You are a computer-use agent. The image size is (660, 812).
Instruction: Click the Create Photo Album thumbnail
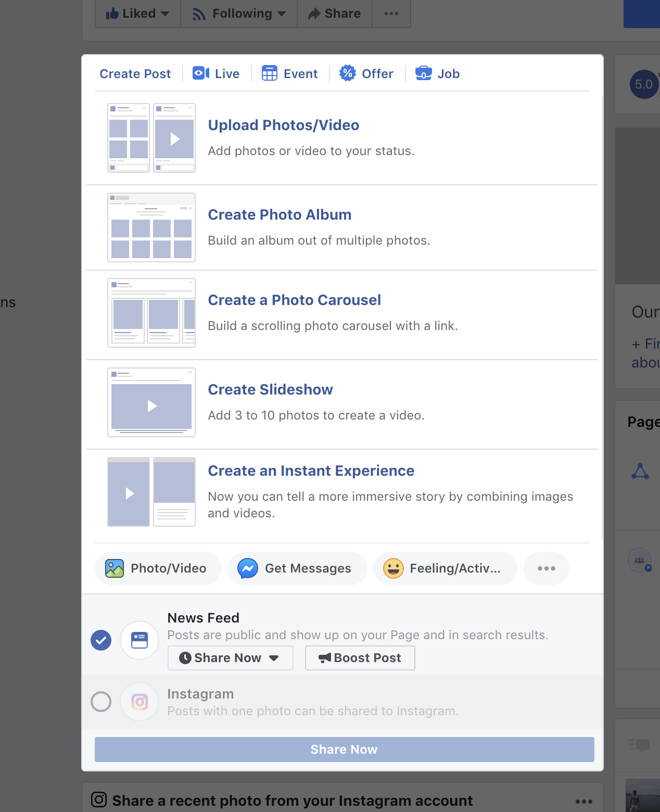(x=151, y=227)
